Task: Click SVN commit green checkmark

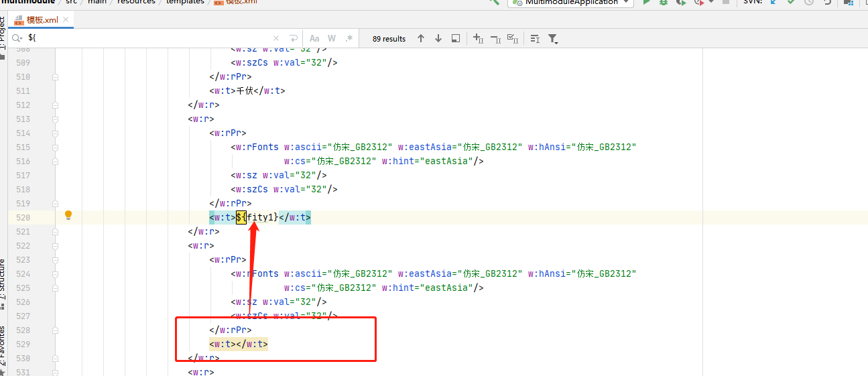Action: coord(791,3)
